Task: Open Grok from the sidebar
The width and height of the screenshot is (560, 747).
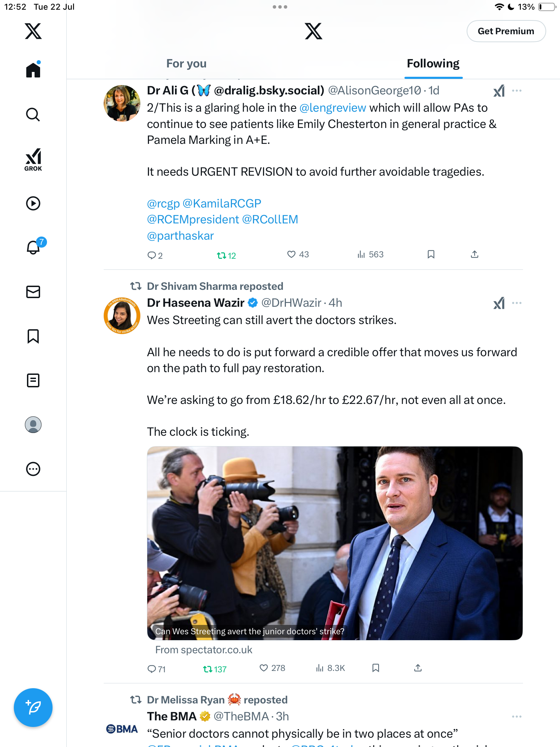Action: tap(33, 159)
